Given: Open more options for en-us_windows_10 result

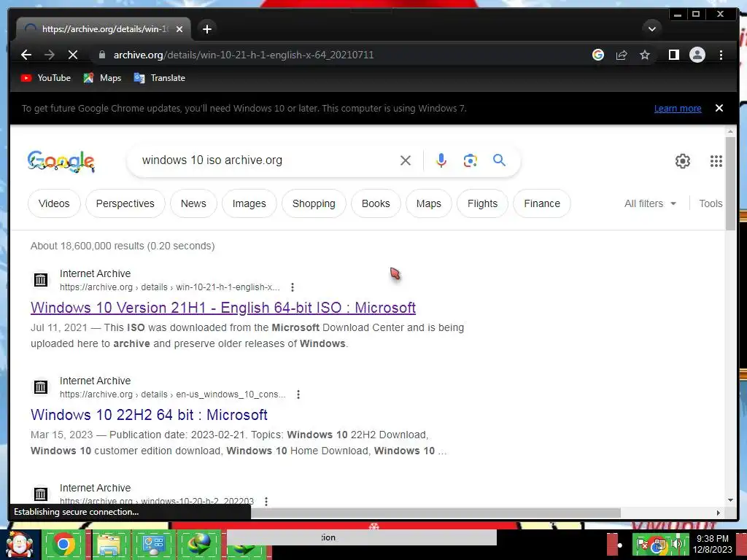Looking at the screenshot, I should tap(298, 394).
